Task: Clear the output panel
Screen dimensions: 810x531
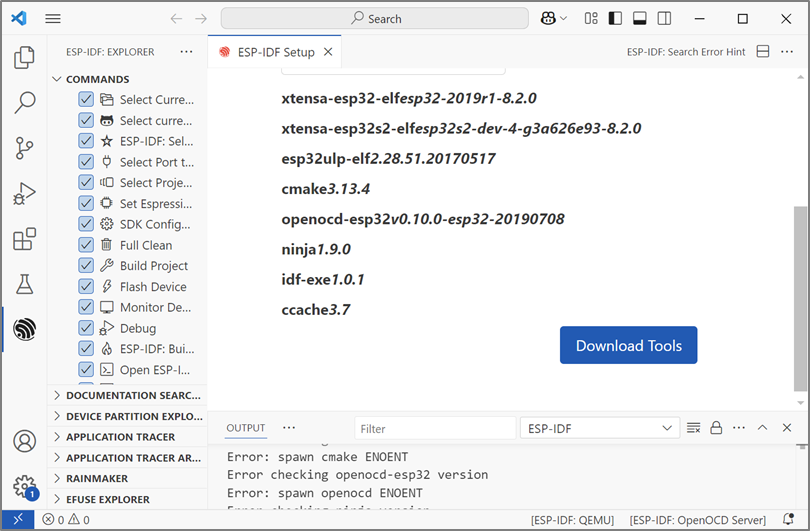Action: coord(693,428)
